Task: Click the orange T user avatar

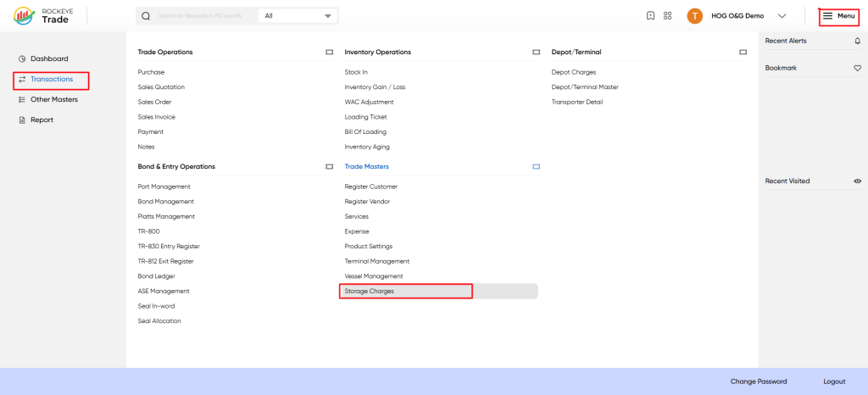Action: tap(695, 16)
